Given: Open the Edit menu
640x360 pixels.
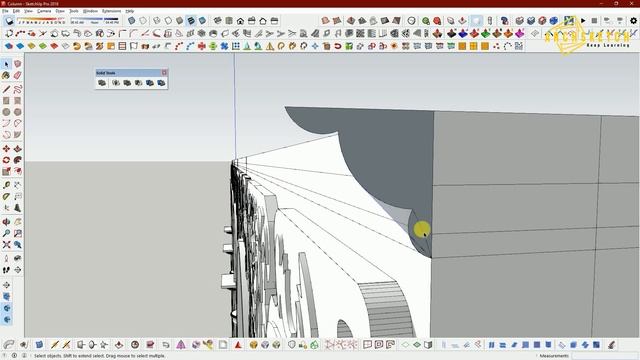Looking at the screenshot, I should point(16,11).
